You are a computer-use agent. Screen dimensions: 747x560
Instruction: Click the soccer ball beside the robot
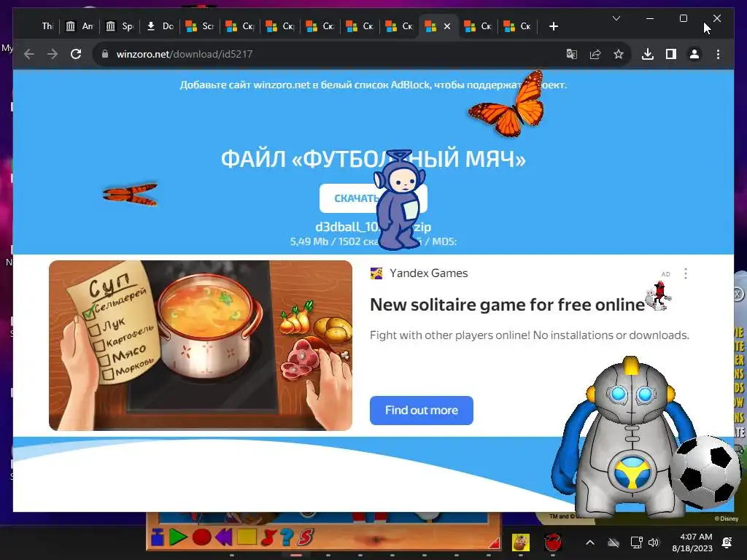[705, 472]
